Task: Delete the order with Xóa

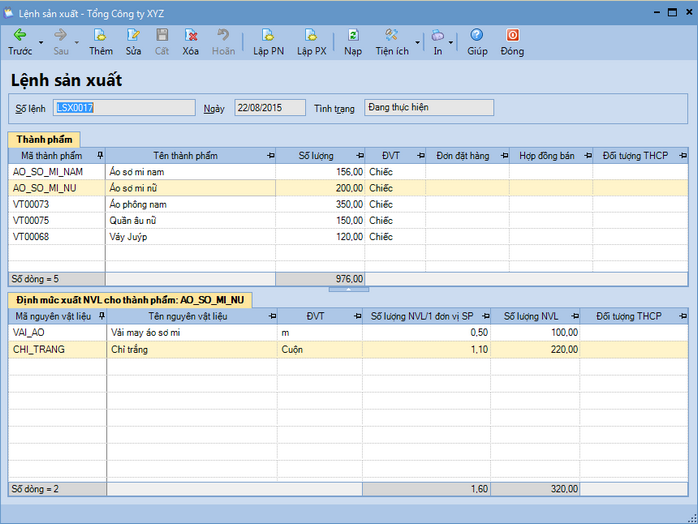Action: (191, 42)
